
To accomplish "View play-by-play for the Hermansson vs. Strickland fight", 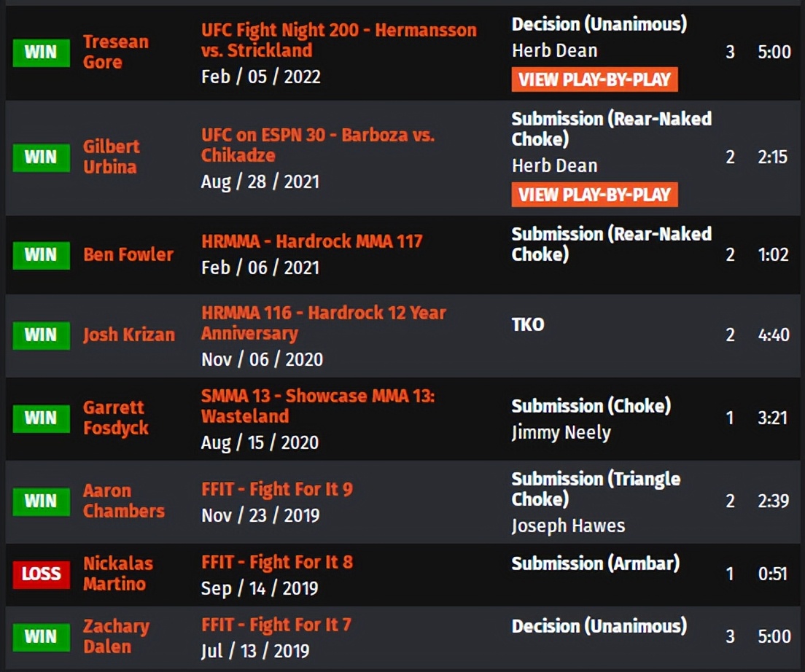I will click(594, 80).
